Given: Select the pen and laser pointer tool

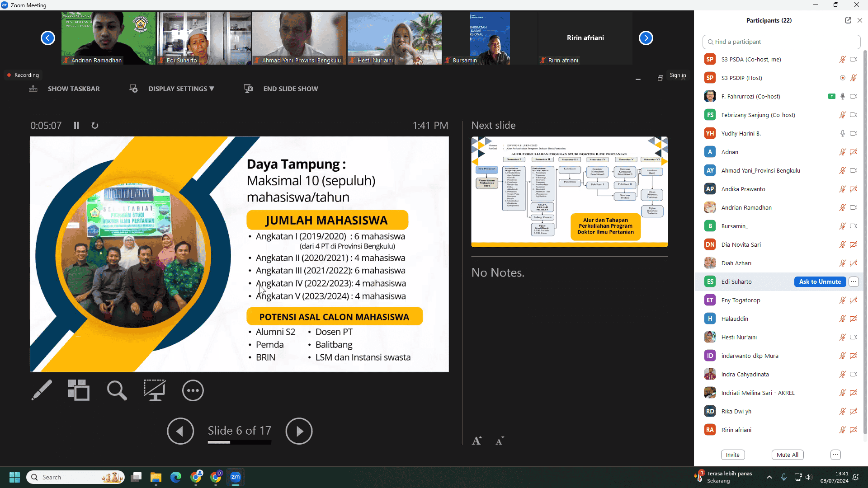Looking at the screenshot, I should (42, 390).
